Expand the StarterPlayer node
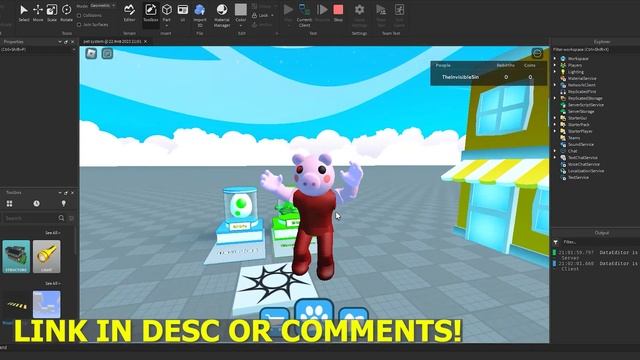The width and height of the screenshot is (640, 360). pos(555,131)
